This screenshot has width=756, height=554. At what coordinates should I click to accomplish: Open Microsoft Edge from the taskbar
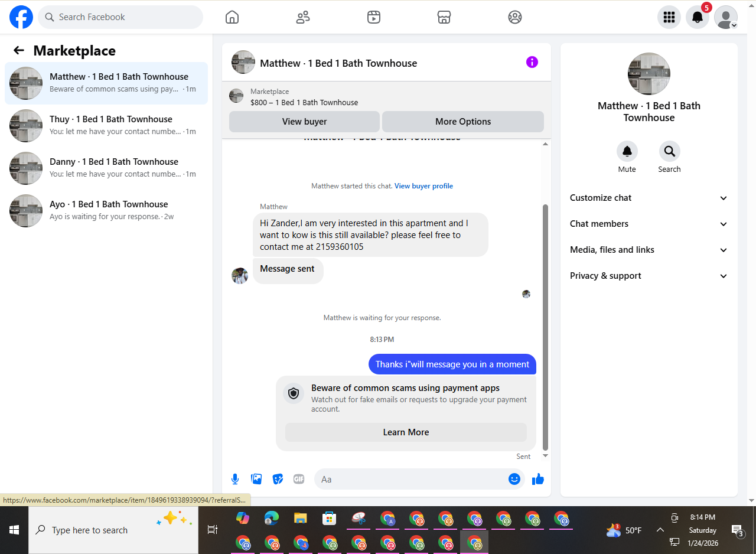[x=271, y=519]
